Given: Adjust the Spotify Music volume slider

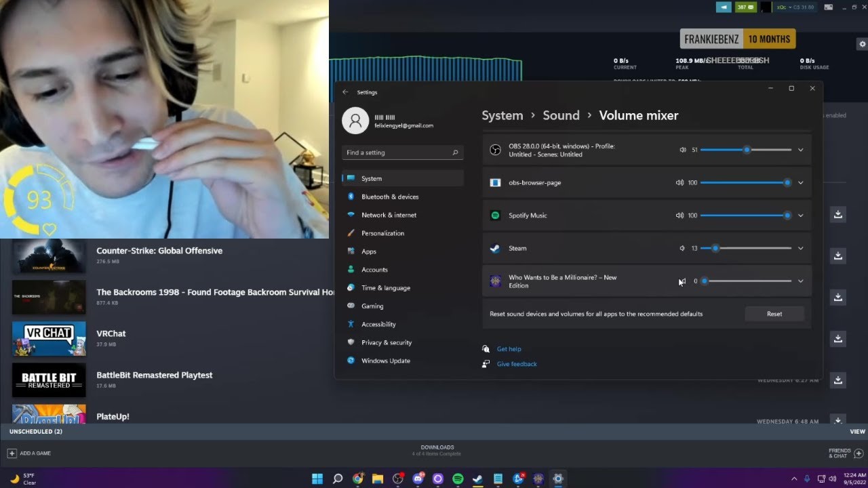Looking at the screenshot, I should coord(746,216).
